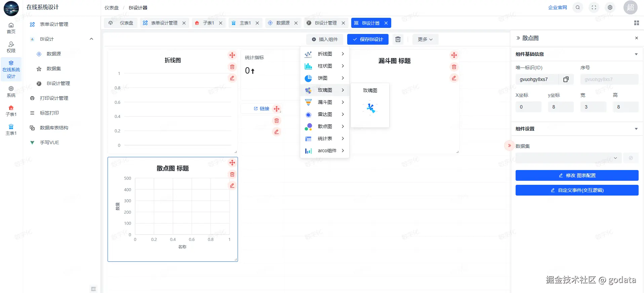Click the 玫瑰图 thumbnail preview
The image size is (644, 293).
click(370, 108)
